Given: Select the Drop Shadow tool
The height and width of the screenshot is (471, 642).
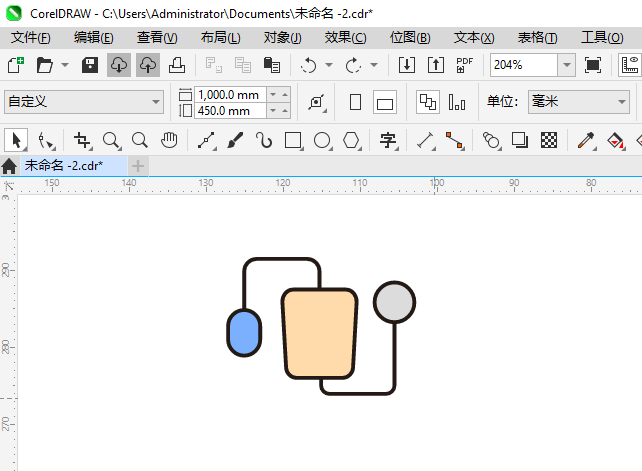Looking at the screenshot, I should pos(520,140).
